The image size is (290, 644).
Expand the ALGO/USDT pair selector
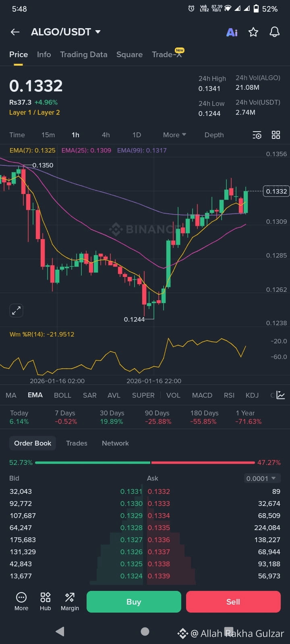click(66, 32)
